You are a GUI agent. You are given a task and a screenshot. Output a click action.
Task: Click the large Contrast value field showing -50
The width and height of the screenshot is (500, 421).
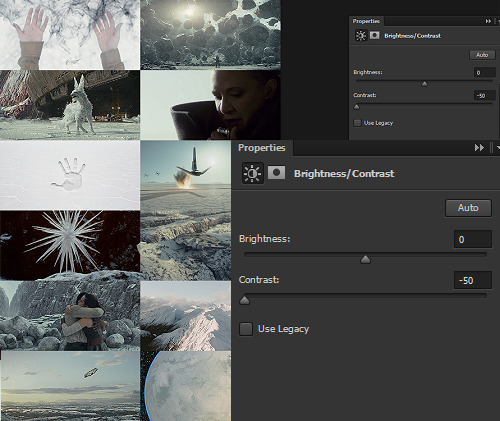click(x=473, y=280)
